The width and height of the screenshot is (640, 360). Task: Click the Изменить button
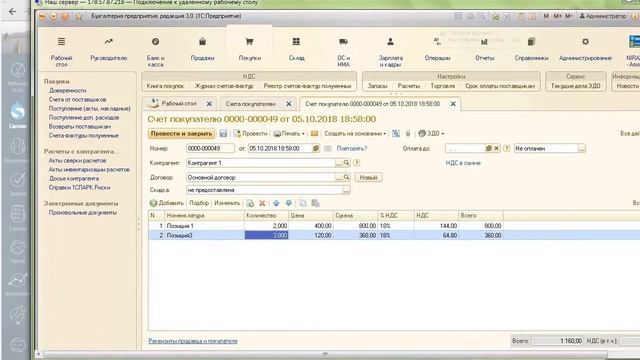coord(227,203)
